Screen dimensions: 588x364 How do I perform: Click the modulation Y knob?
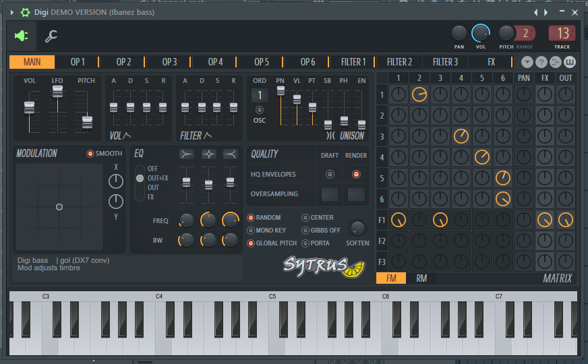[116, 202]
